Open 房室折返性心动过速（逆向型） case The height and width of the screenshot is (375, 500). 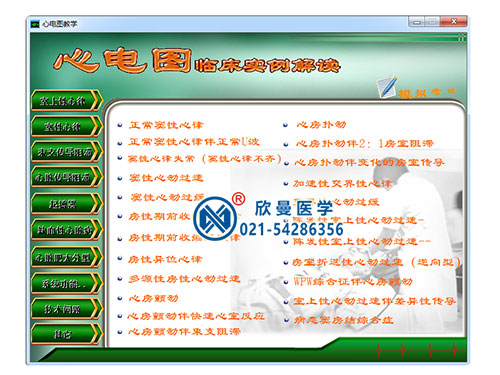376,262
